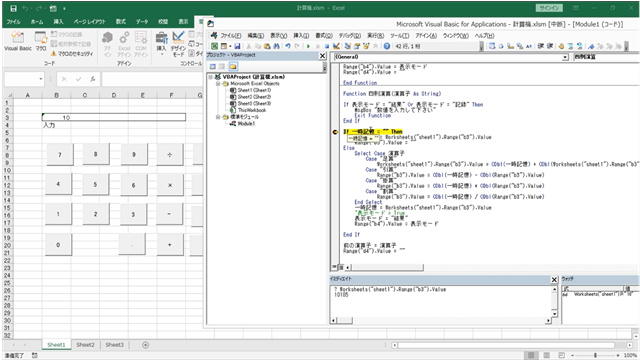Open the ページレイアウト tab in Excel
The width and height of the screenshot is (640, 360).
89,22
